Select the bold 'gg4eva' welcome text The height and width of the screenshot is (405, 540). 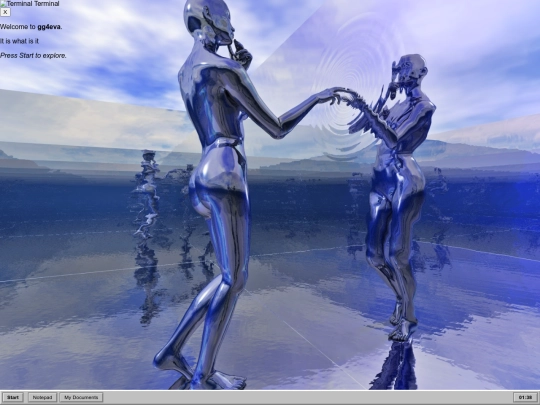tap(49, 27)
